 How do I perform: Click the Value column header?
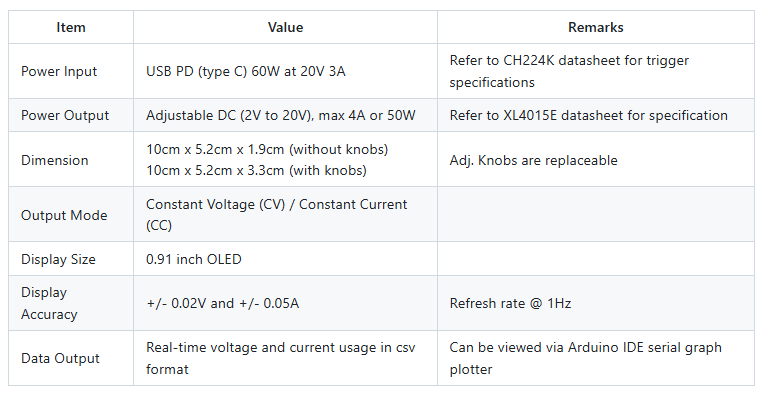click(x=285, y=27)
